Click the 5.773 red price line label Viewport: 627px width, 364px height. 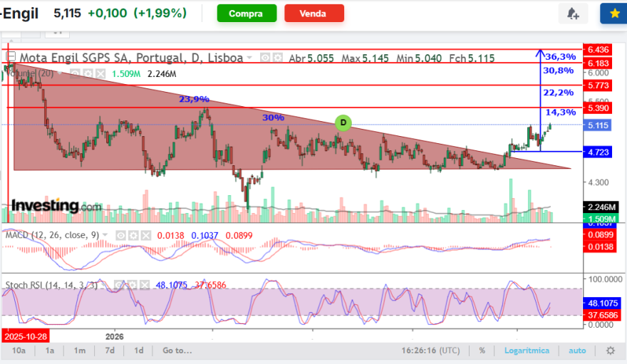597,85
